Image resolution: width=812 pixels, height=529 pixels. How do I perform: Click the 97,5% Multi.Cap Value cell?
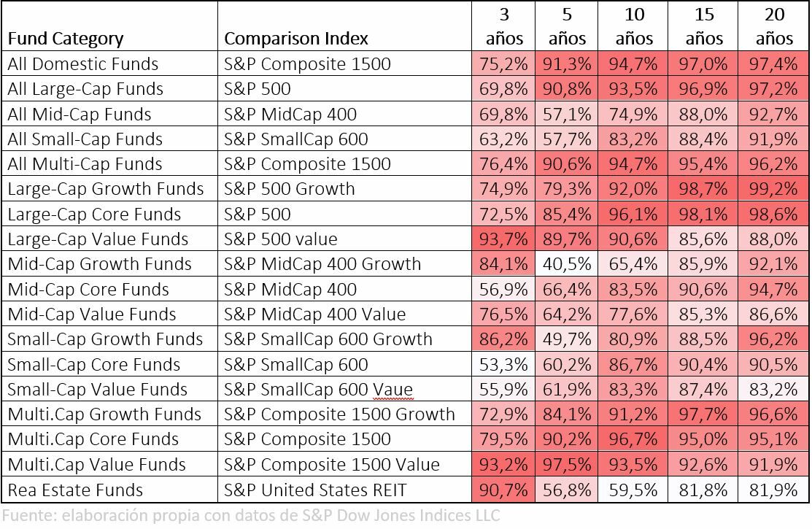[x=568, y=465]
